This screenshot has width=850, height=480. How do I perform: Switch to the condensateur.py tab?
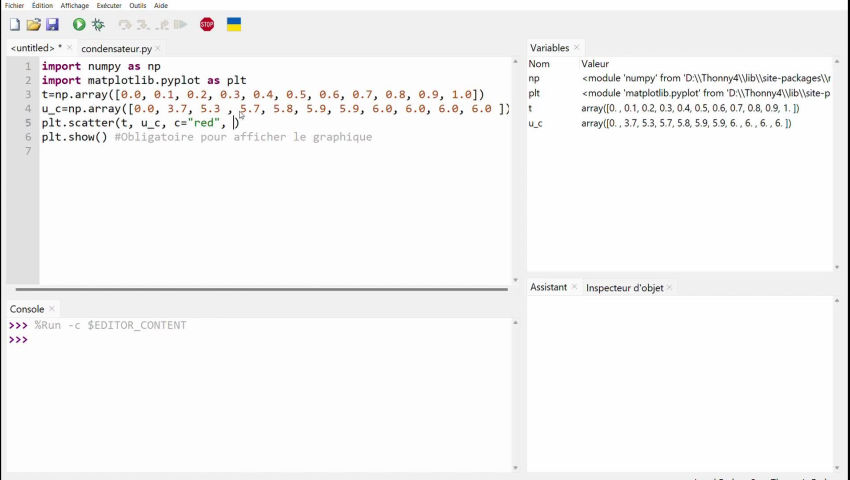(116, 48)
